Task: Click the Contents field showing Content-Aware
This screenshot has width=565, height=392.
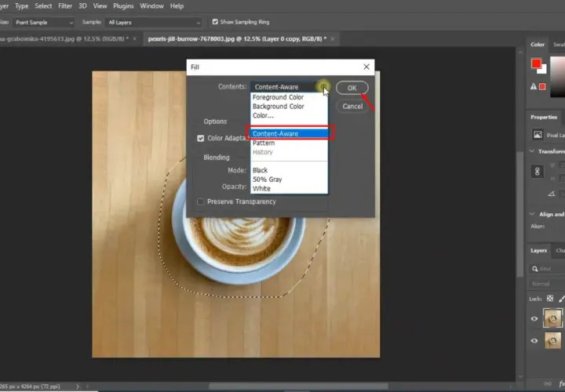Action: pos(290,87)
